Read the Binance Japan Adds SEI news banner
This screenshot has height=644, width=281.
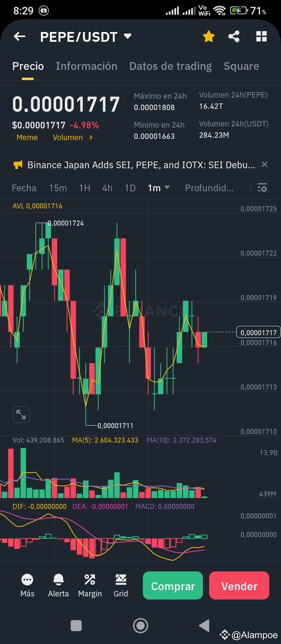[x=141, y=165]
